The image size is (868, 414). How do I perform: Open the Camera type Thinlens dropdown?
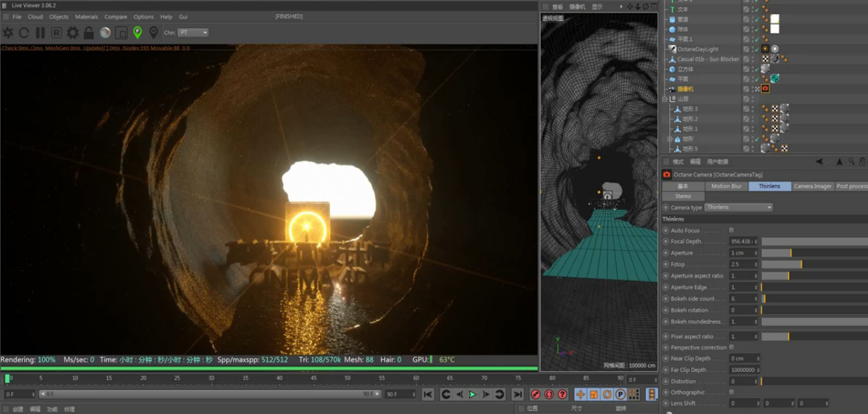click(x=739, y=207)
